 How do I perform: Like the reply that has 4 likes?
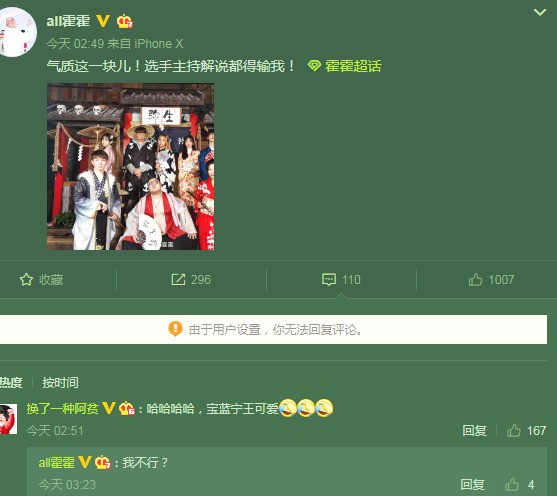520,485
